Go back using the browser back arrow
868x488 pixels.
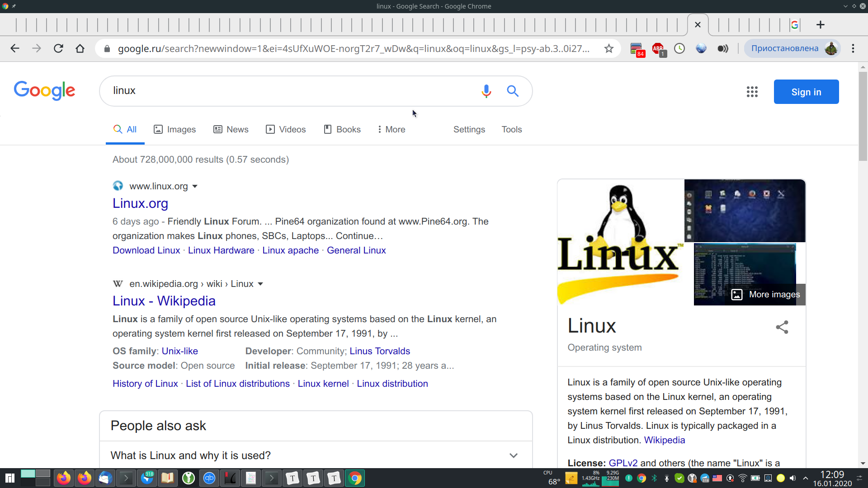[15, 48]
